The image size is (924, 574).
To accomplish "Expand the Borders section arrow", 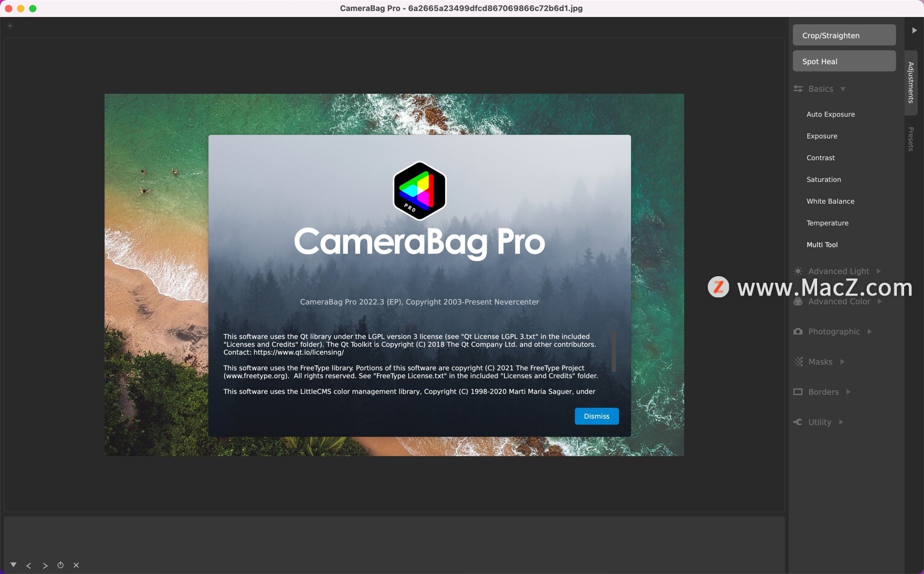I will click(849, 392).
